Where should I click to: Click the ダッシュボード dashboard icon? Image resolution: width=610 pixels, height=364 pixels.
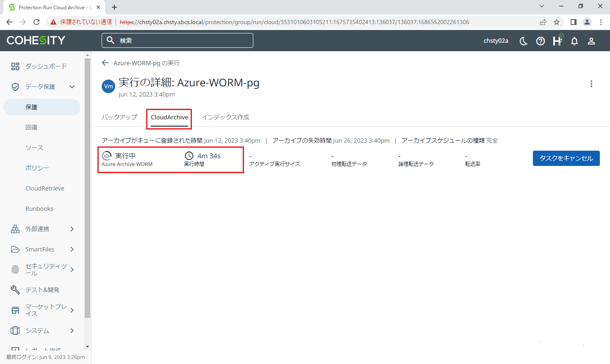click(15, 66)
